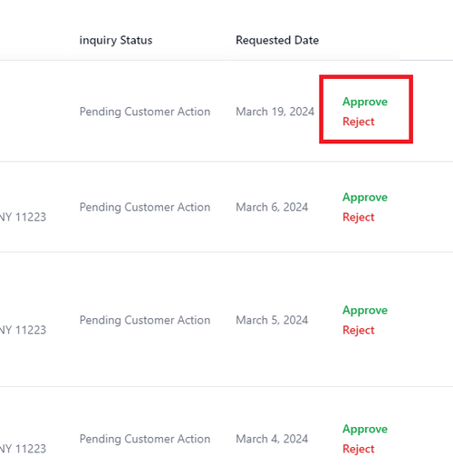This screenshot has height=476, width=453.
Task: Select the March 4, 2024 date cell
Action: (272, 439)
